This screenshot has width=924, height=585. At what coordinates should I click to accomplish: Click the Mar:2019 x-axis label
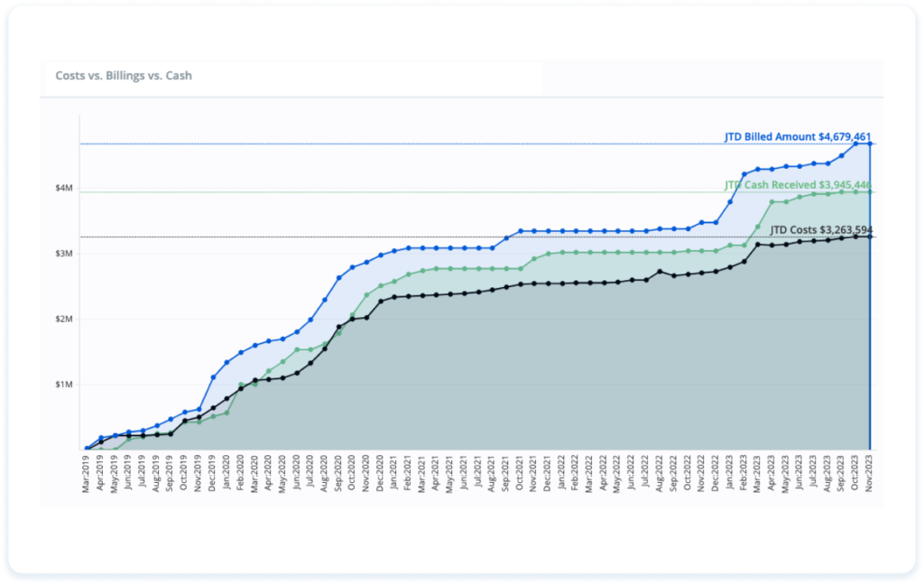click(86, 474)
